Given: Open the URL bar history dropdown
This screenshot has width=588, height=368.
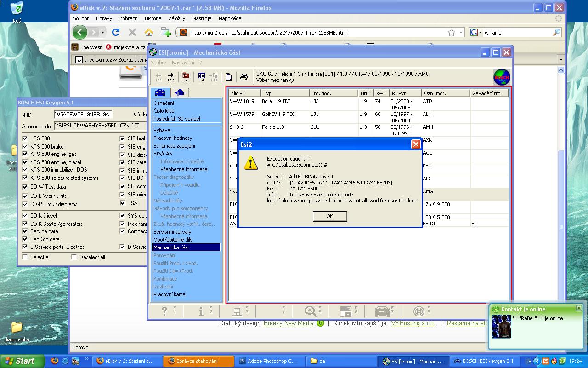Looking at the screenshot, I should click(461, 32).
